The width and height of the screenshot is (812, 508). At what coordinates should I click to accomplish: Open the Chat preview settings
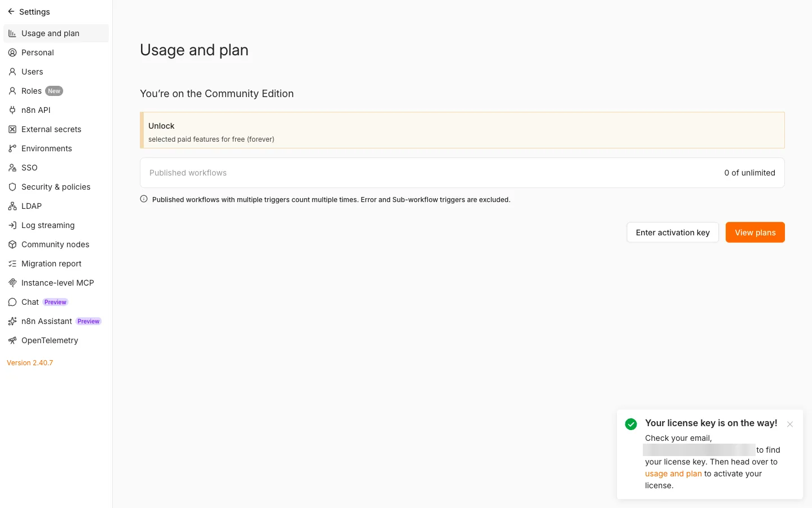pos(56,302)
